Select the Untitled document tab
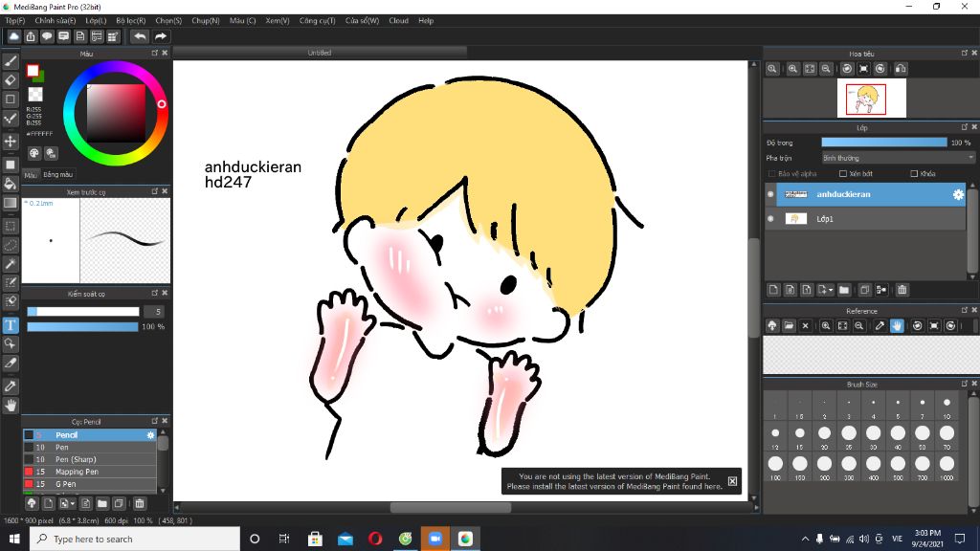 pos(320,53)
